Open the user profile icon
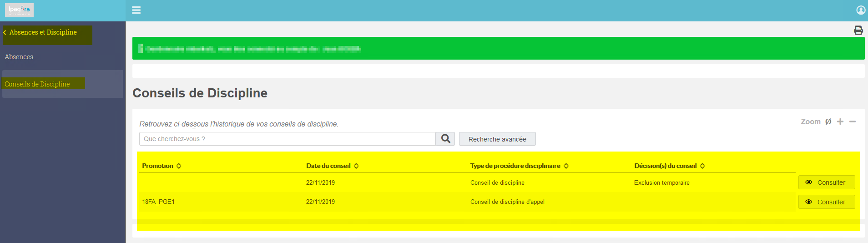 tap(861, 10)
